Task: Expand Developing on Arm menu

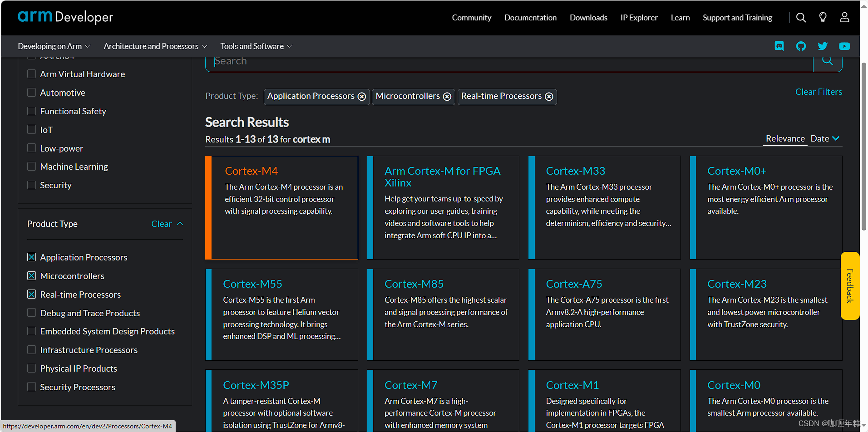Action: click(54, 46)
